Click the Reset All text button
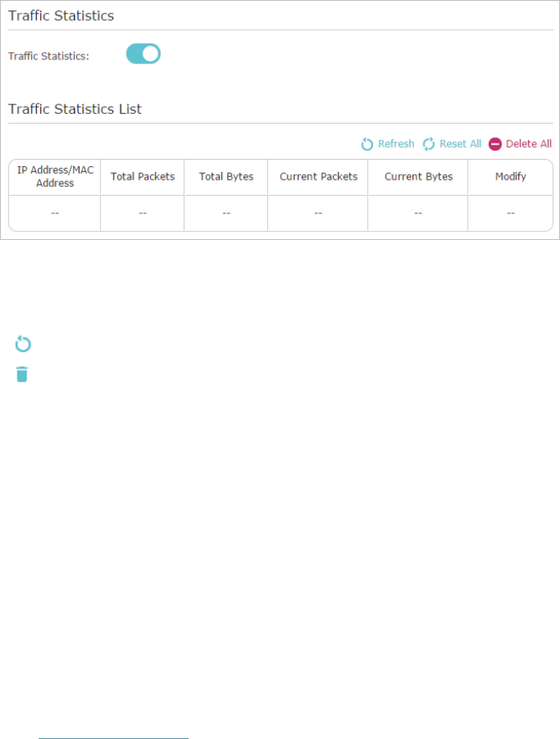The width and height of the screenshot is (560, 739). (x=460, y=144)
